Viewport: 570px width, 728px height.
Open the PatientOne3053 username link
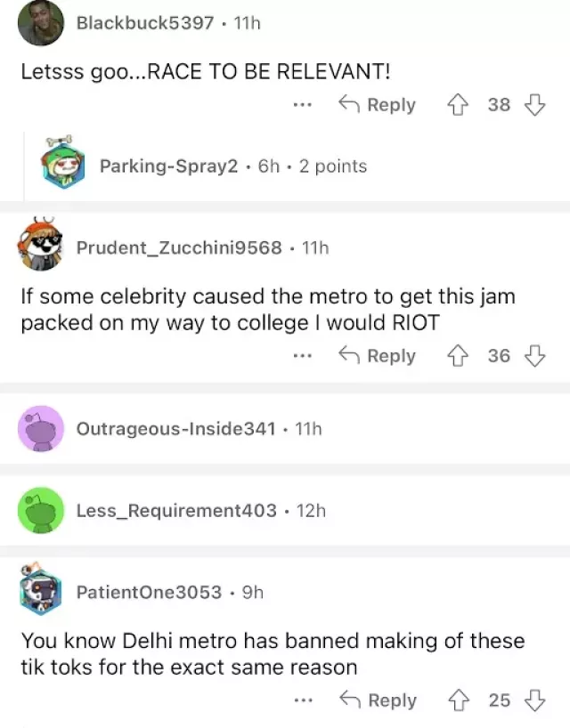tap(149, 592)
